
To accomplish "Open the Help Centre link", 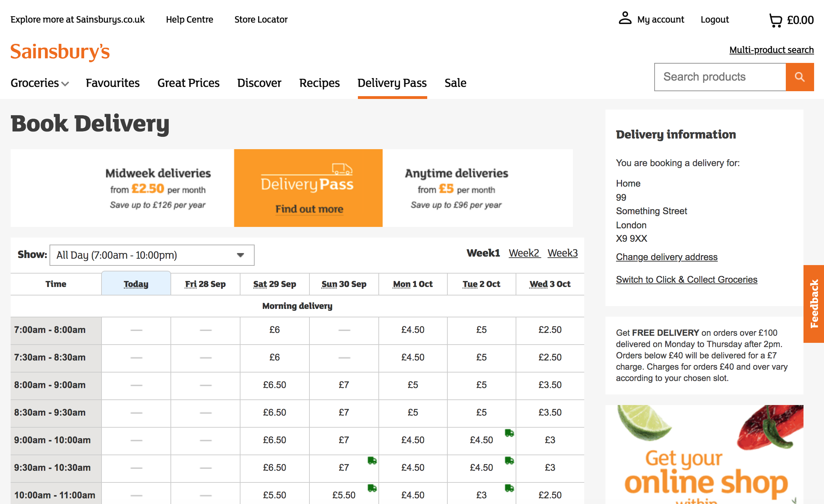I will pyautogui.click(x=190, y=19).
